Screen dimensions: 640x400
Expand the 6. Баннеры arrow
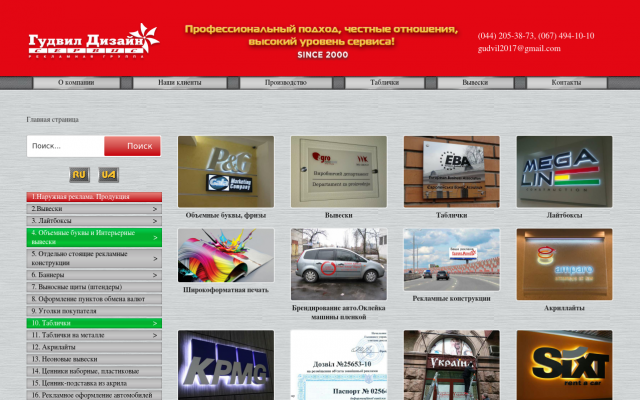coord(155,275)
